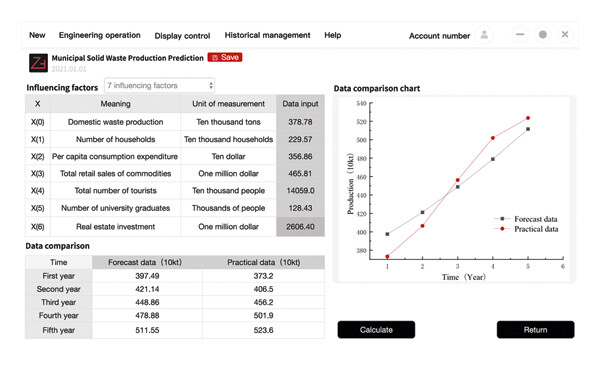Click the Municipal Solid Waste Production Prediction title
The width and height of the screenshot is (600, 370).
(127, 58)
